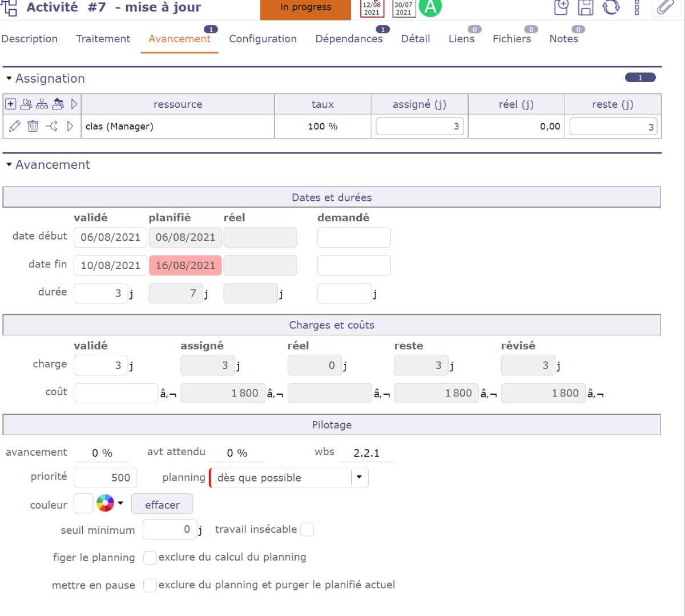
Task: Click the refresh arrows icon
Action: pyautogui.click(x=611, y=7)
